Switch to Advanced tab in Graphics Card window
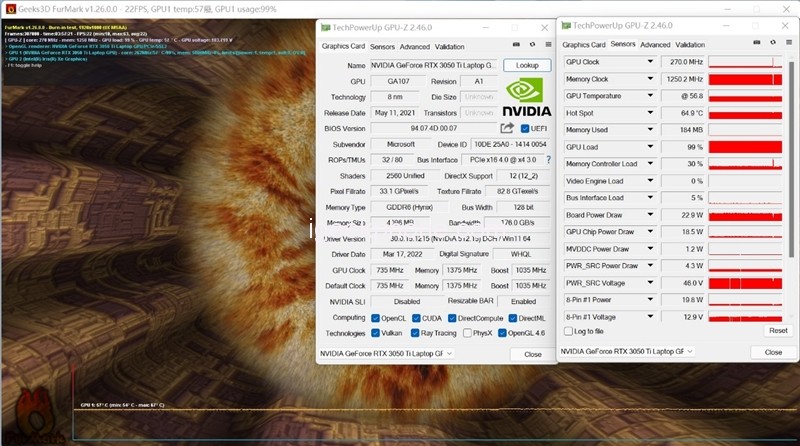The height and width of the screenshot is (446, 800). tap(414, 47)
